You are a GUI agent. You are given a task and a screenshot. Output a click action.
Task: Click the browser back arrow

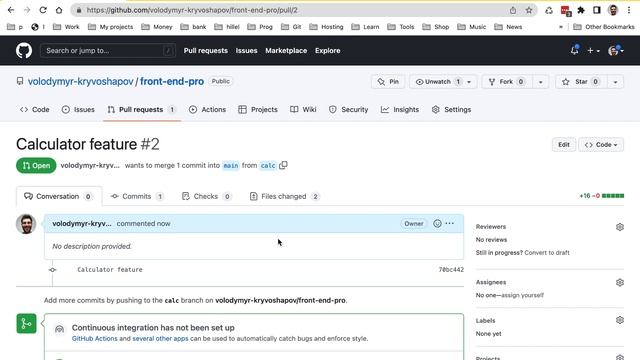click(11, 10)
